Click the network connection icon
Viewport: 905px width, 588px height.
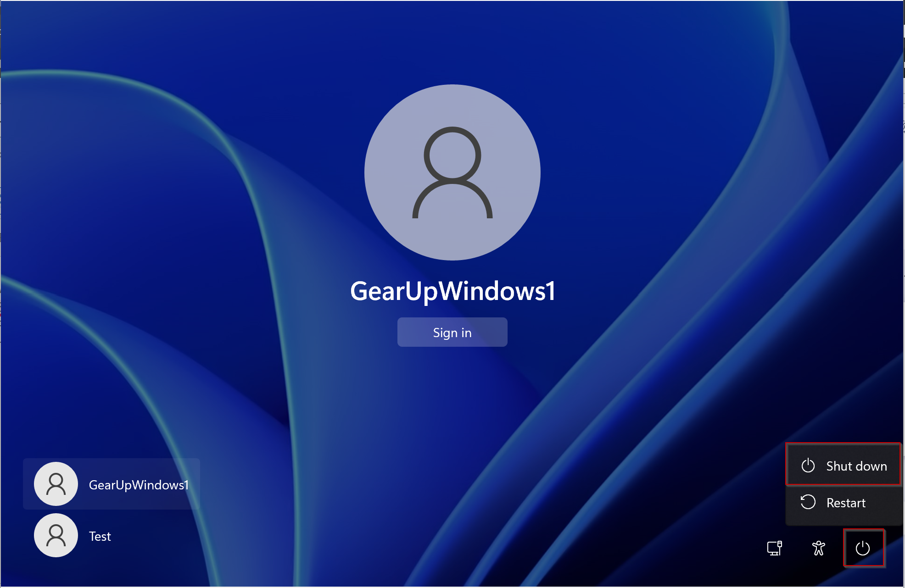click(x=775, y=548)
